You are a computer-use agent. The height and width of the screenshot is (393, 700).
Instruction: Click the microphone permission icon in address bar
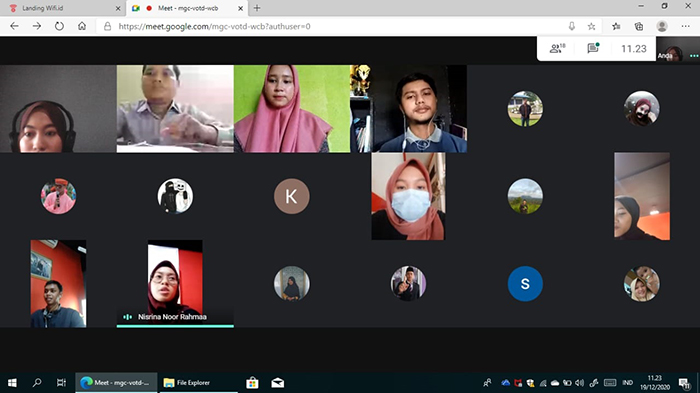tap(571, 26)
